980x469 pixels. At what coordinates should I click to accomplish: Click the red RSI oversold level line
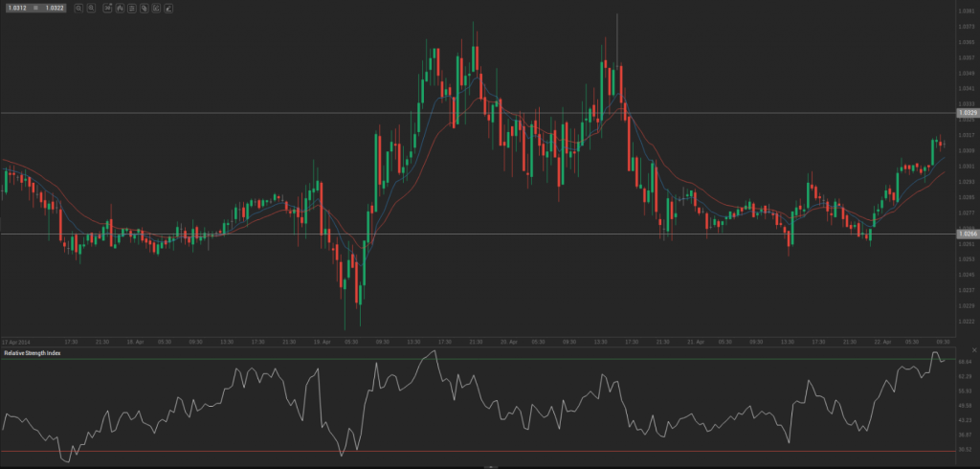click(479, 451)
